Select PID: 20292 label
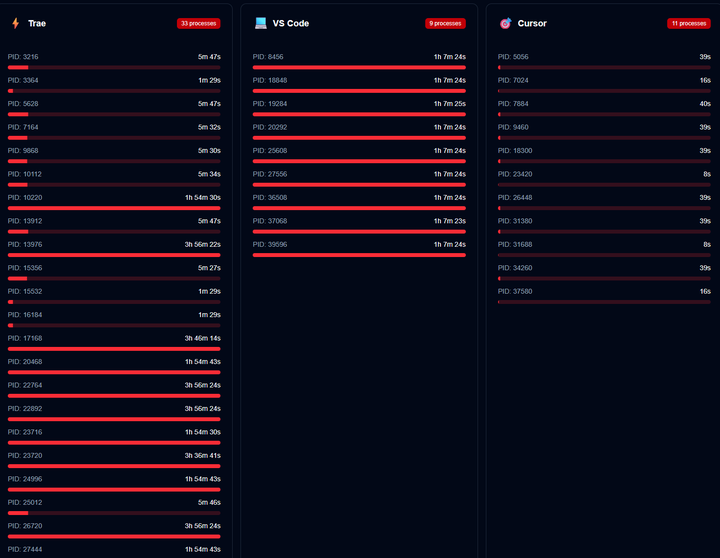 point(270,127)
